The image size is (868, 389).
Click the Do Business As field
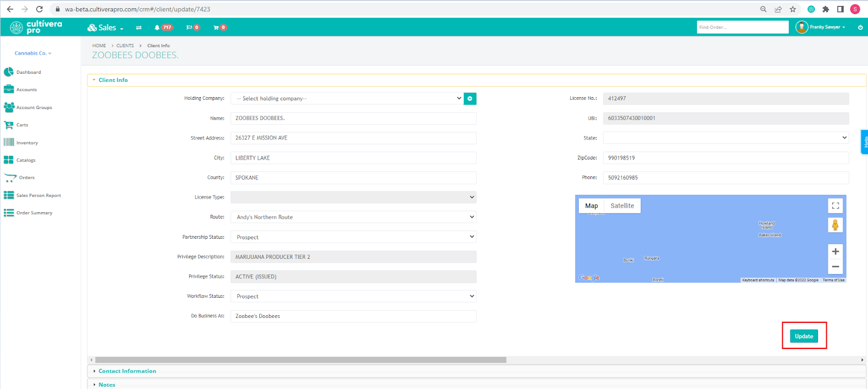tap(353, 316)
